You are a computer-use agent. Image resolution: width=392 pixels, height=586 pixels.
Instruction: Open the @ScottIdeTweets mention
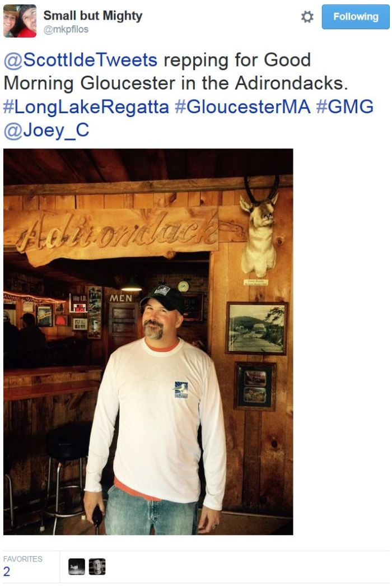[x=80, y=60]
